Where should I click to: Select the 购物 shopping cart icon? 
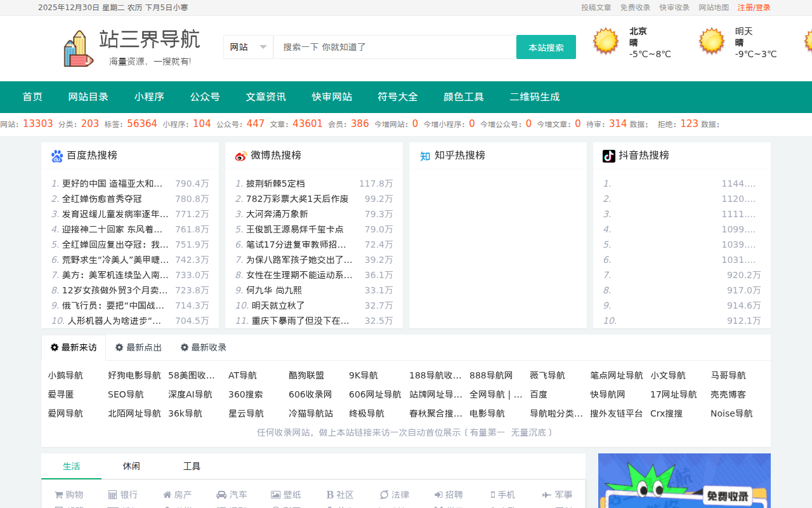point(59,494)
